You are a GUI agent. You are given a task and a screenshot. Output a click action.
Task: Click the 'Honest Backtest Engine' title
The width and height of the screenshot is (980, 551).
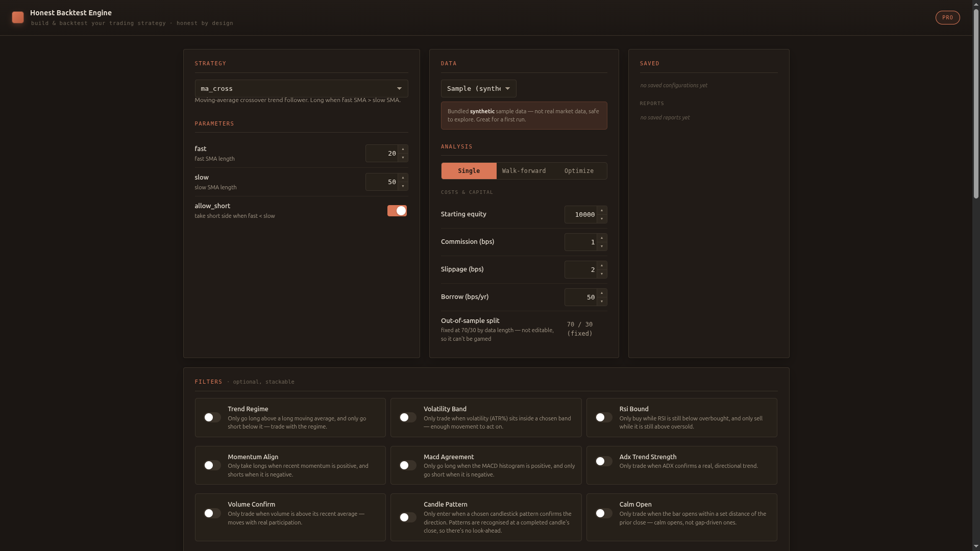click(x=71, y=13)
